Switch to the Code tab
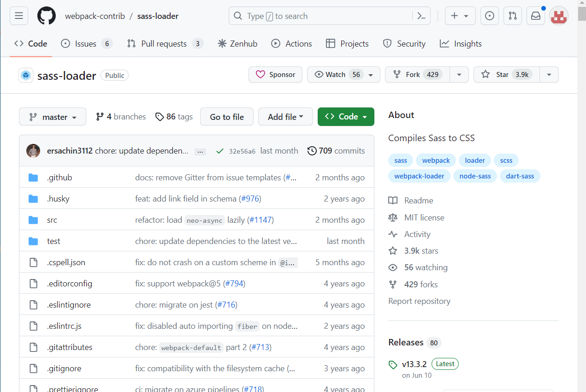The image size is (586, 392). 30,44
